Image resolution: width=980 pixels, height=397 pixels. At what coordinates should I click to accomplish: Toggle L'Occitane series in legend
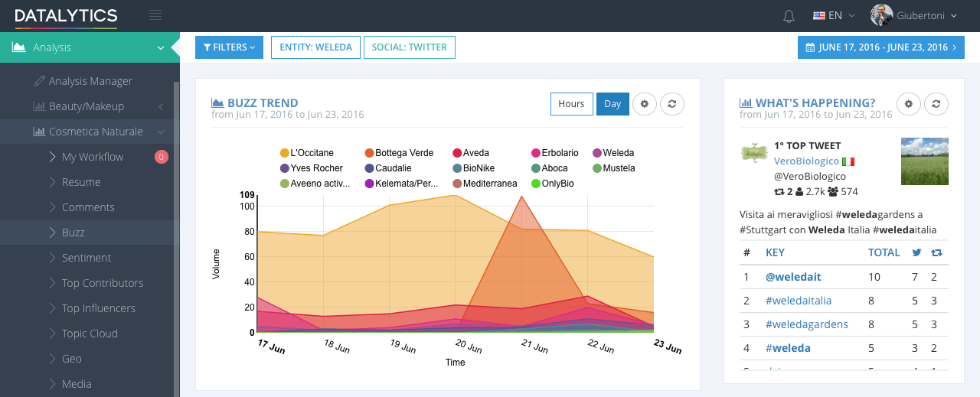[x=307, y=153]
